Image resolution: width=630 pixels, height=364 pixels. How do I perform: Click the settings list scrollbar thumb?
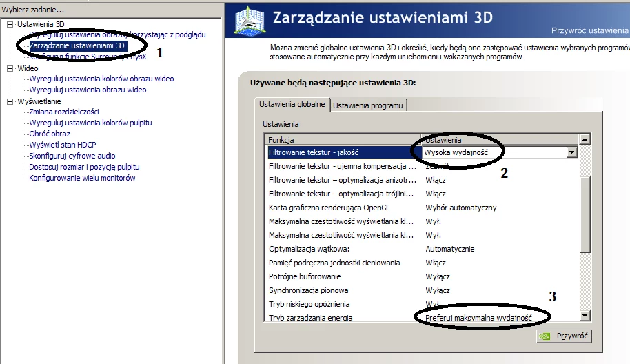pyautogui.click(x=585, y=215)
